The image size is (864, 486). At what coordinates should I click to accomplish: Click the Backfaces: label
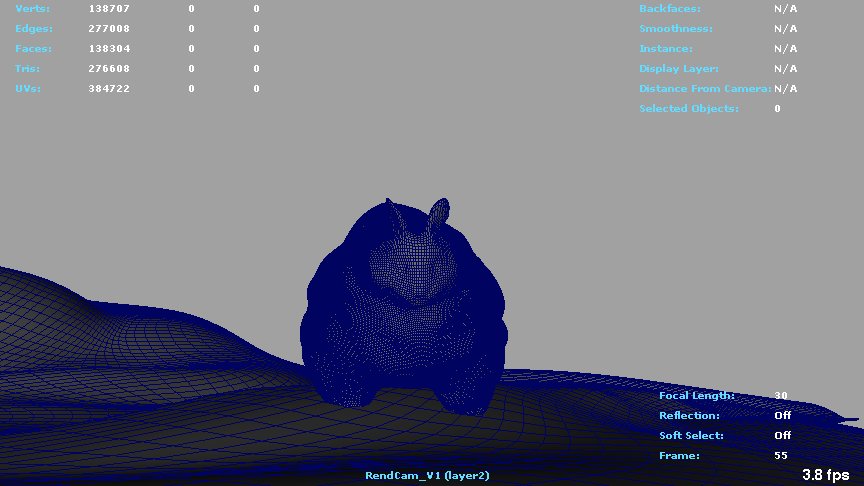pyautogui.click(x=670, y=9)
